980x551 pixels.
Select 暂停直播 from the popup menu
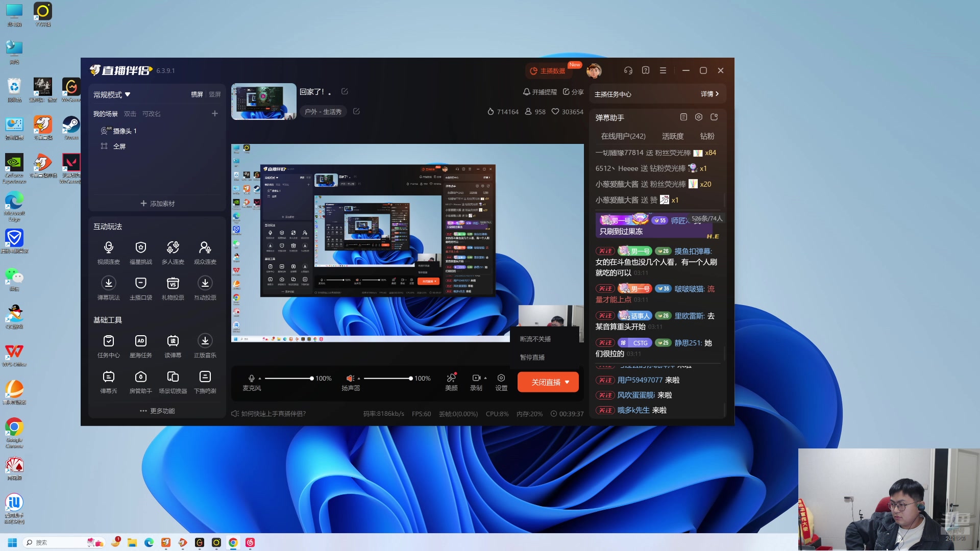pyautogui.click(x=532, y=357)
